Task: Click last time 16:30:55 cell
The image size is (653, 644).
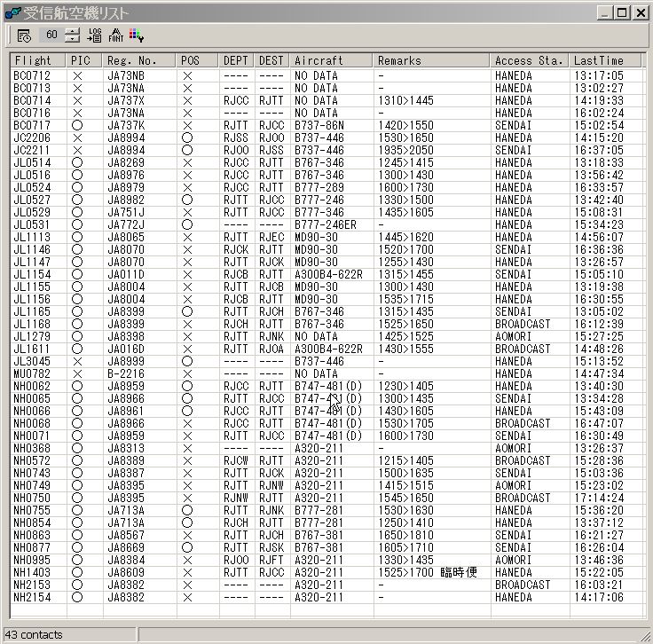Action: [599, 299]
